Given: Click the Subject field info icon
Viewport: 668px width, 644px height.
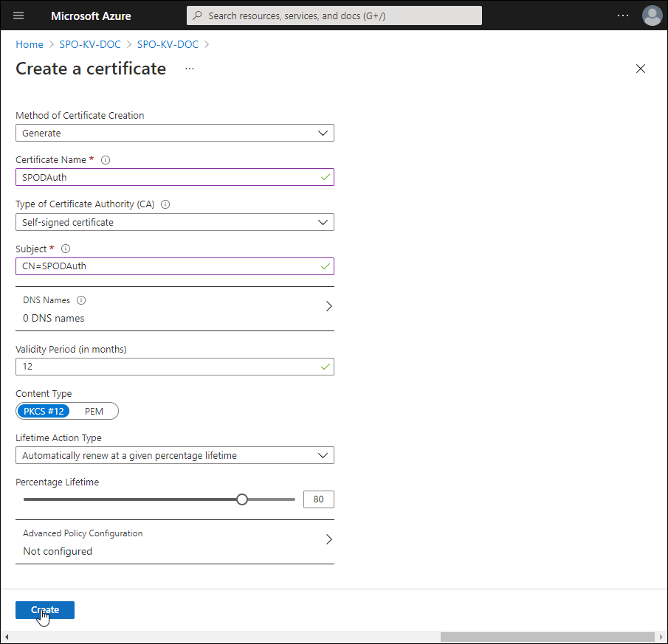Looking at the screenshot, I should (66, 249).
